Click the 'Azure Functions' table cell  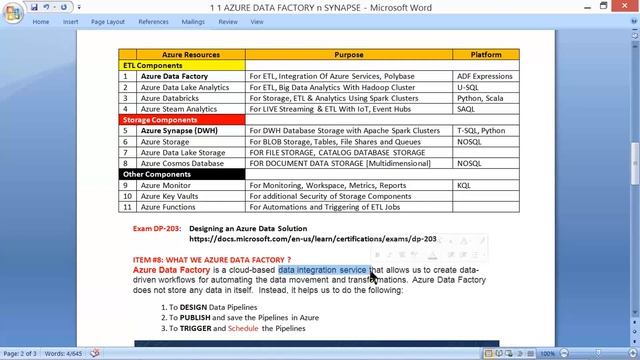click(191, 207)
